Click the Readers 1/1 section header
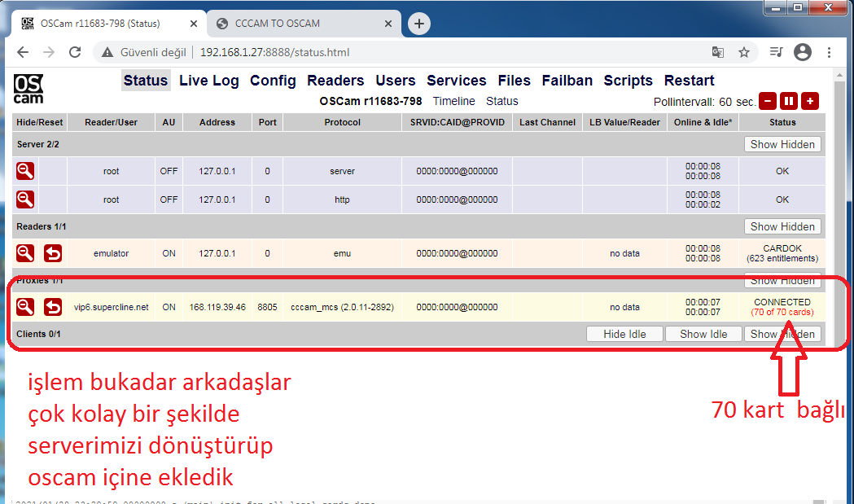Image resolution: width=854 pixels, height=504 pixels. point(42,226)
